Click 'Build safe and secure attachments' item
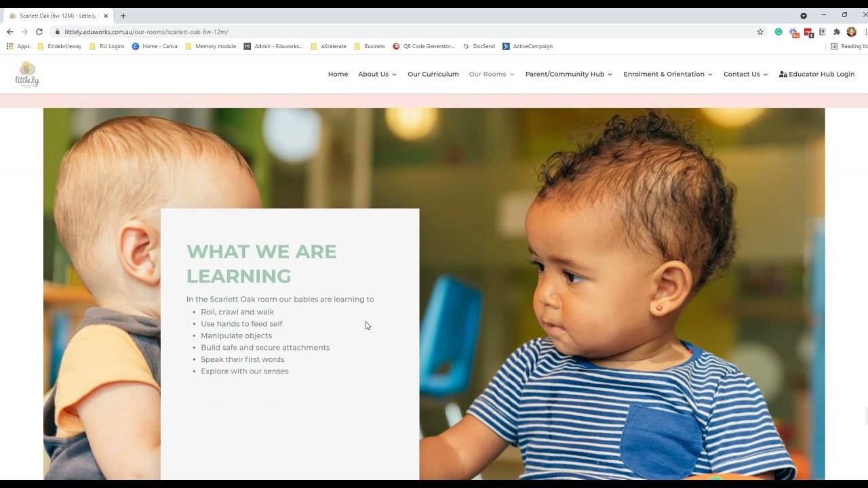The image size is (868, 488). point(265,348)
